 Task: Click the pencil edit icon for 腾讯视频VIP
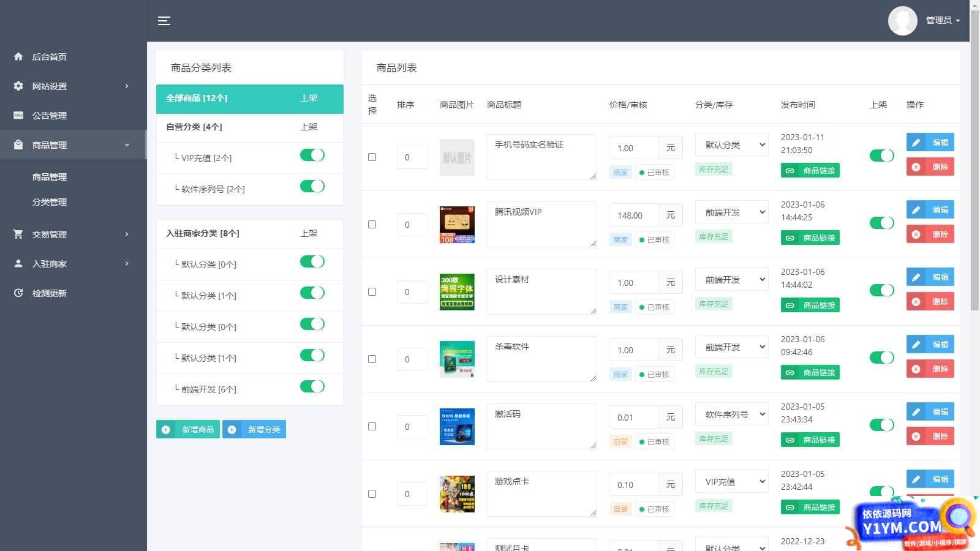click(x=916, y=209)
